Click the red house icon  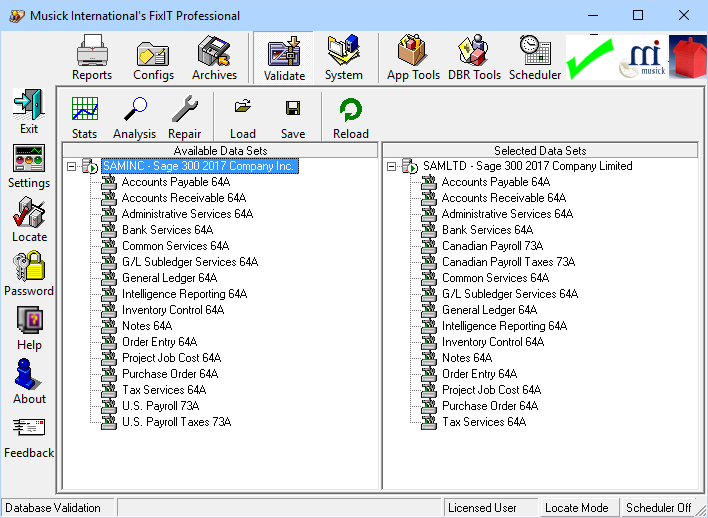688,58
